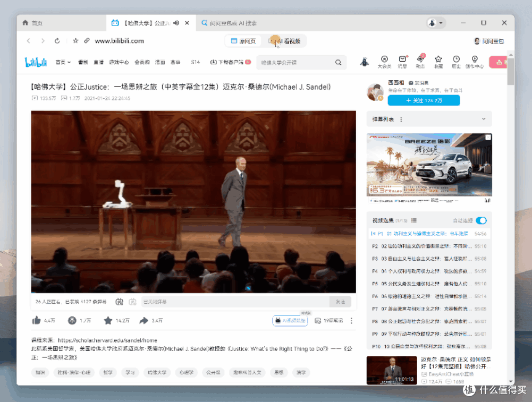Image resolution: width=532 pixels, height=402 pixels.
Task: Click 下载客户端 download link
Action: point(230,62)
